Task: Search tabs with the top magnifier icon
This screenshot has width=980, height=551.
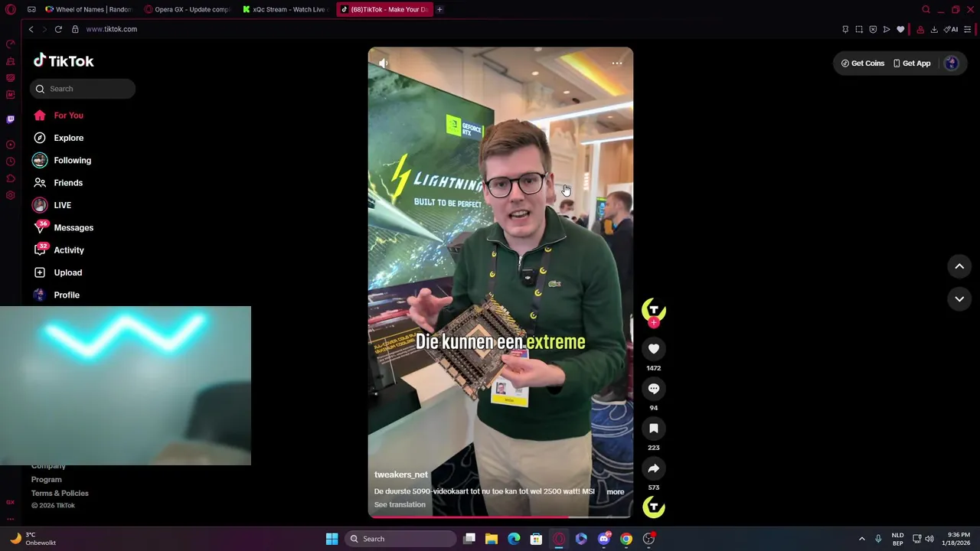Action: tap(926, 9)
